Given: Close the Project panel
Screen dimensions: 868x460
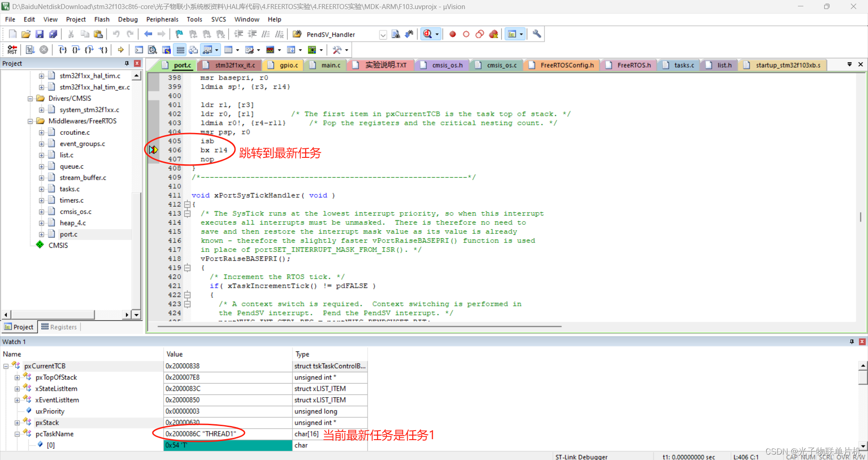Looking at the screenshot, I should 137,63.
